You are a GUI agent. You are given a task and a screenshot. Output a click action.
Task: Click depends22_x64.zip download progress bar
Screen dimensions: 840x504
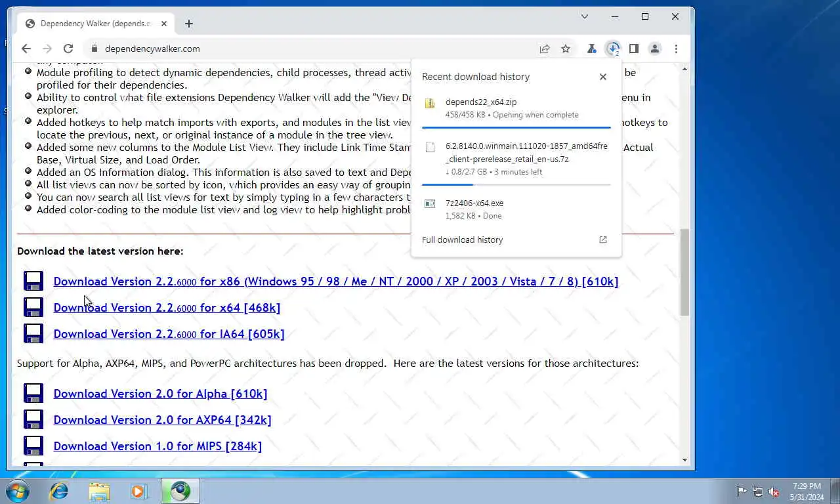tap(516, 127)
